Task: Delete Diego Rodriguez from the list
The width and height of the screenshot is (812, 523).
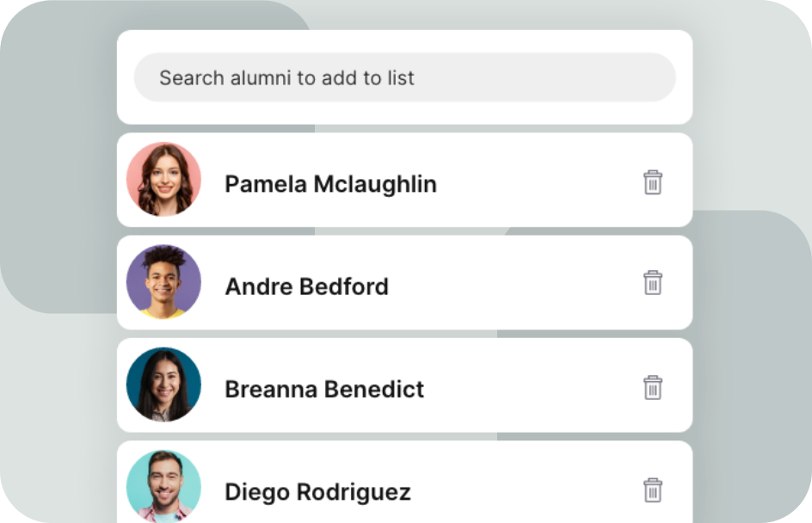Action: [x=653, y=489]
